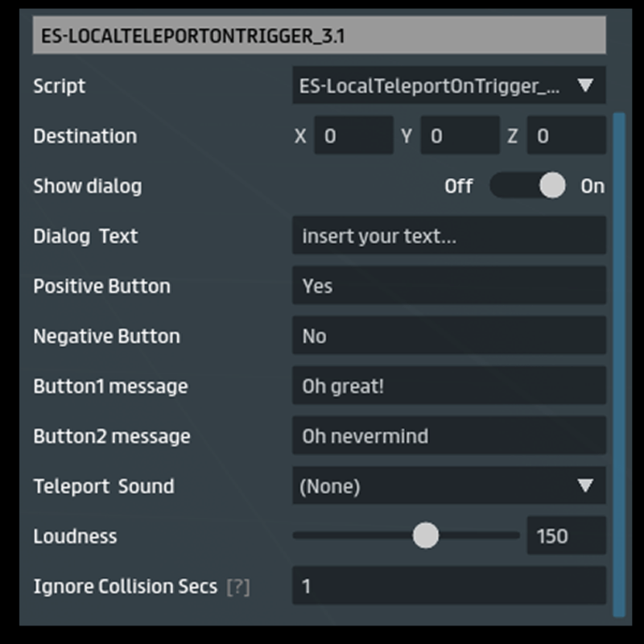Click the Ignore Collision Secs help icon

[237, 587]
